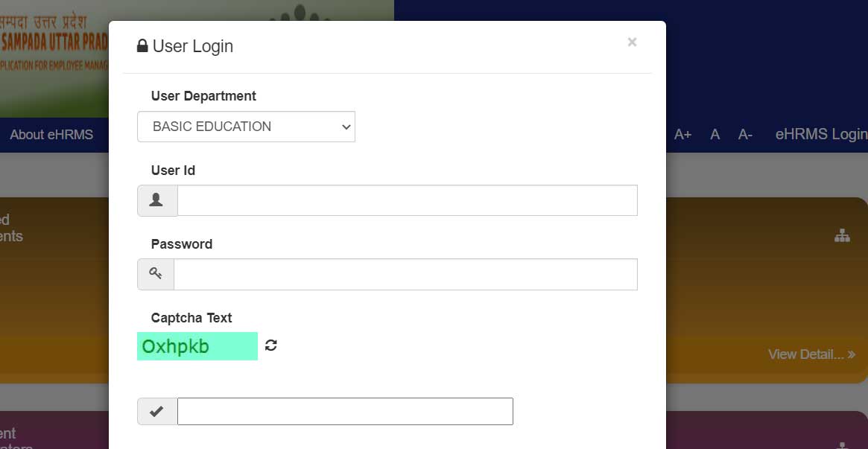Image resolution: width=868 pixels, height=449 pixels.
Task: Click the lock icon next to User Login
Action: click(x=142, y=46)
